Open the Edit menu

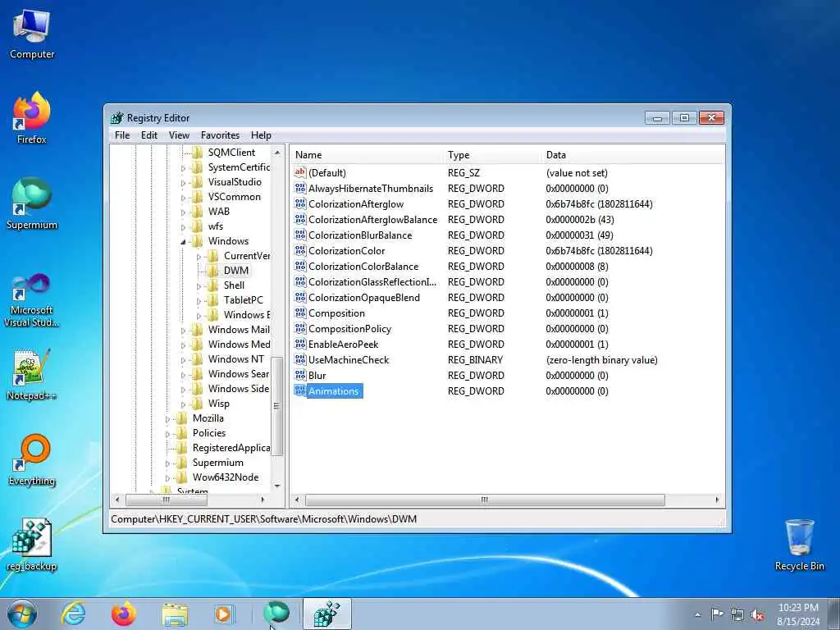[149, 135]
